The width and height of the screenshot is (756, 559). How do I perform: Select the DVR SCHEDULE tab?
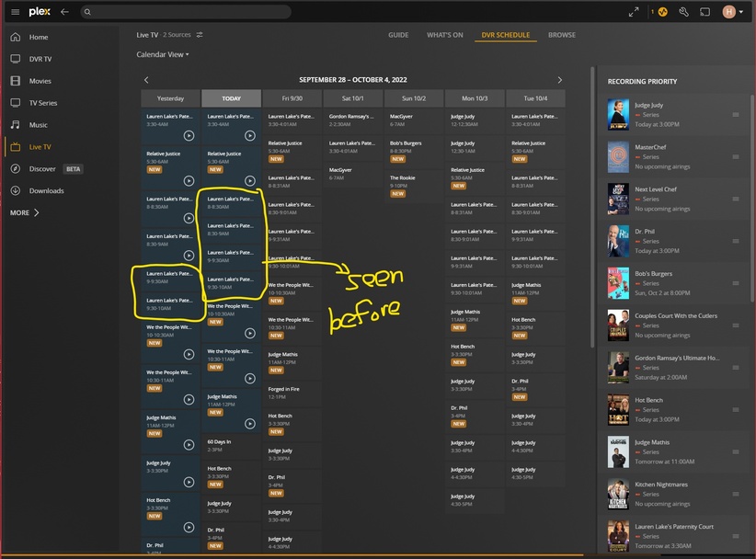click(x=505, y=35)
